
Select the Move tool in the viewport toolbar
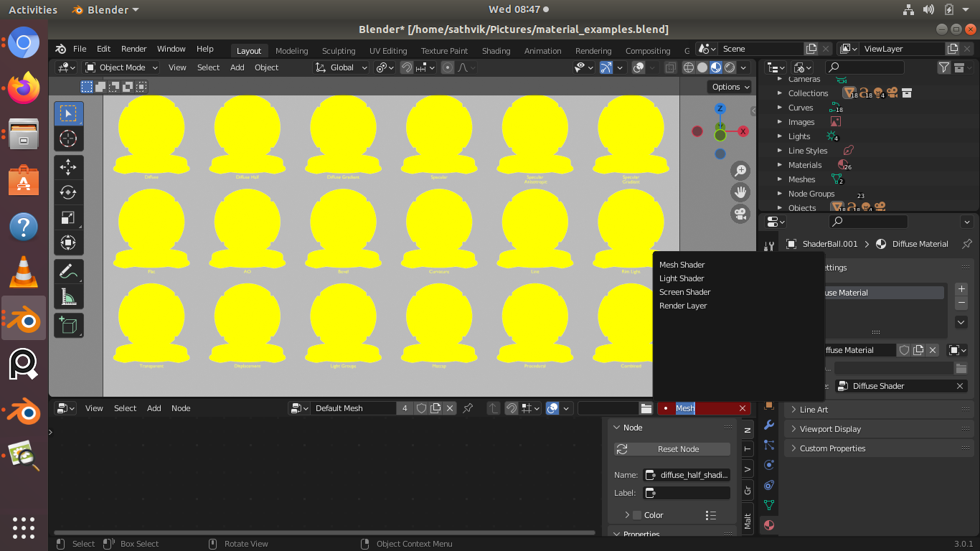pyautogui.click(x=69, y=166)
